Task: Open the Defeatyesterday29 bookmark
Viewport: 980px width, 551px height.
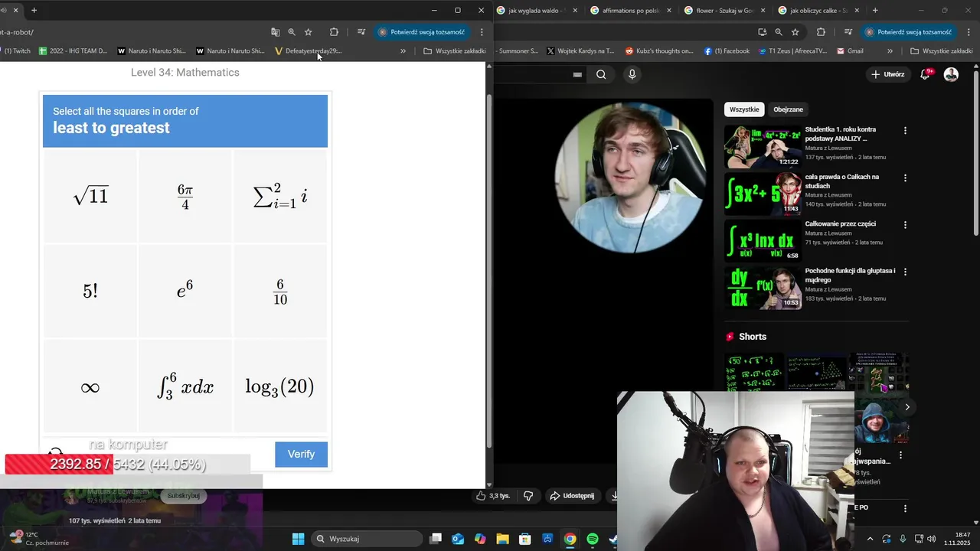Action: pyautogui.click(x=308, y=51)
